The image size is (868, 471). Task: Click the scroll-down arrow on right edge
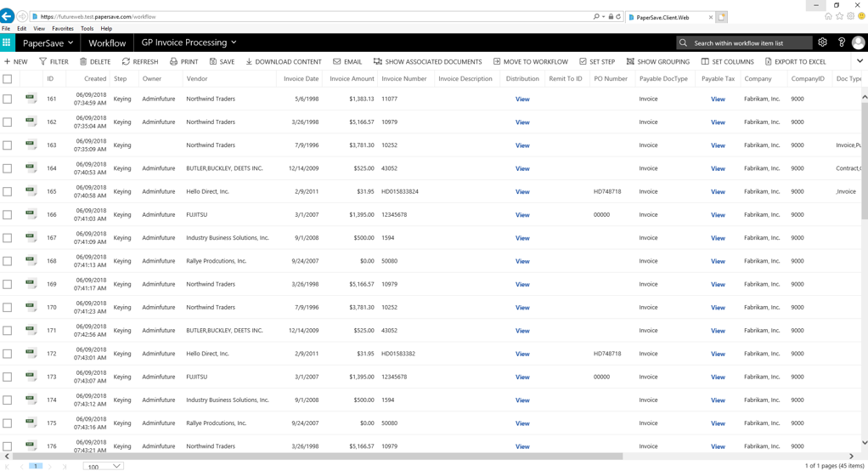pyautogui.click(x=865, y=443)
